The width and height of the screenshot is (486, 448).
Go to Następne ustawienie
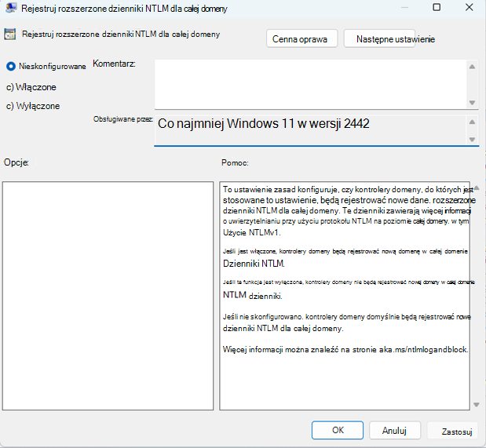point(379,38)
